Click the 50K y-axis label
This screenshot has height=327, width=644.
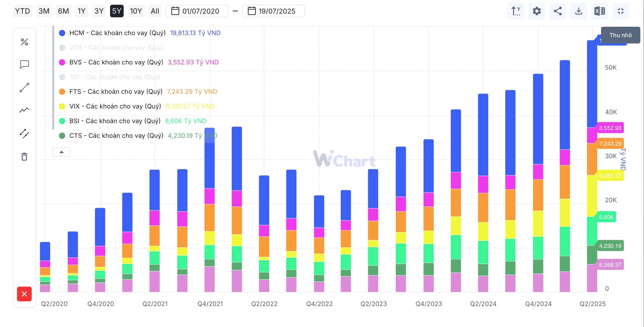tap(611, 67)
